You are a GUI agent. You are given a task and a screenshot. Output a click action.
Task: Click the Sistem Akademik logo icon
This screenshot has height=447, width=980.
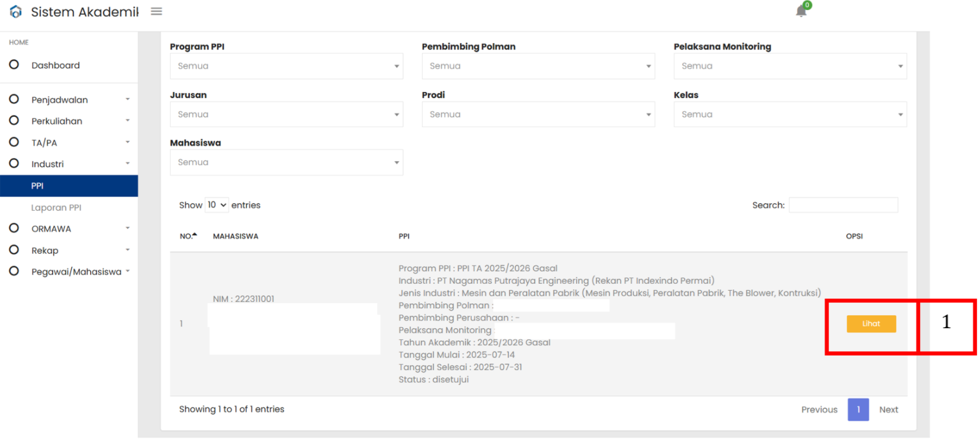pos(16,12)
